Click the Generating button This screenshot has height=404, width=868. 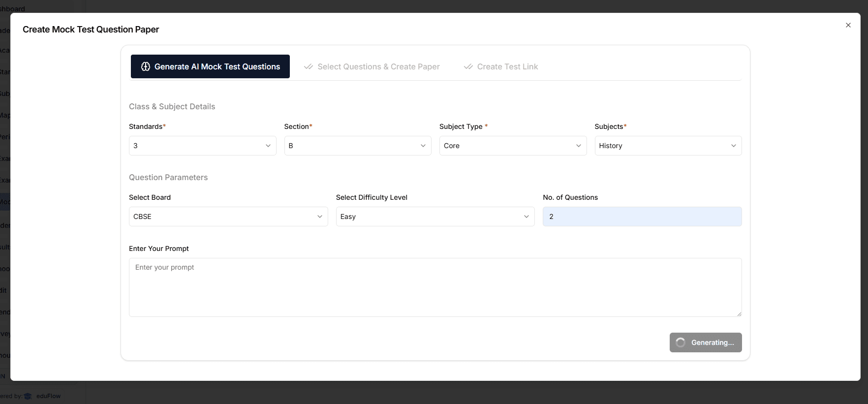(x=706, y=342)
